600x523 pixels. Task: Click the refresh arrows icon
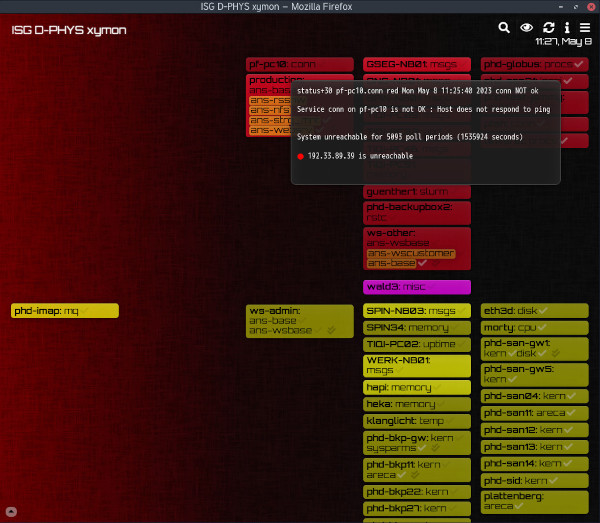coord(549,28)
